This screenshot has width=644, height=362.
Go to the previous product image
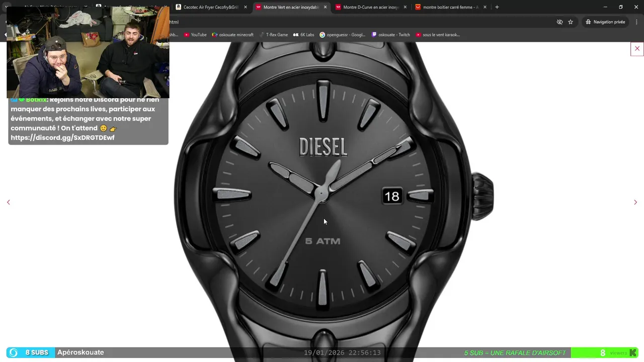[x=8, y=202]
